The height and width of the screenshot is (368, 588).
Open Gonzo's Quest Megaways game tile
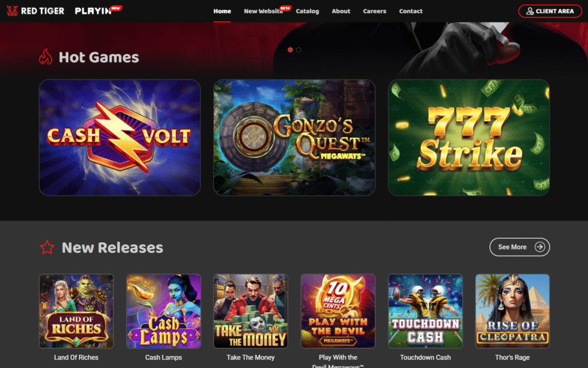[295, 138]
